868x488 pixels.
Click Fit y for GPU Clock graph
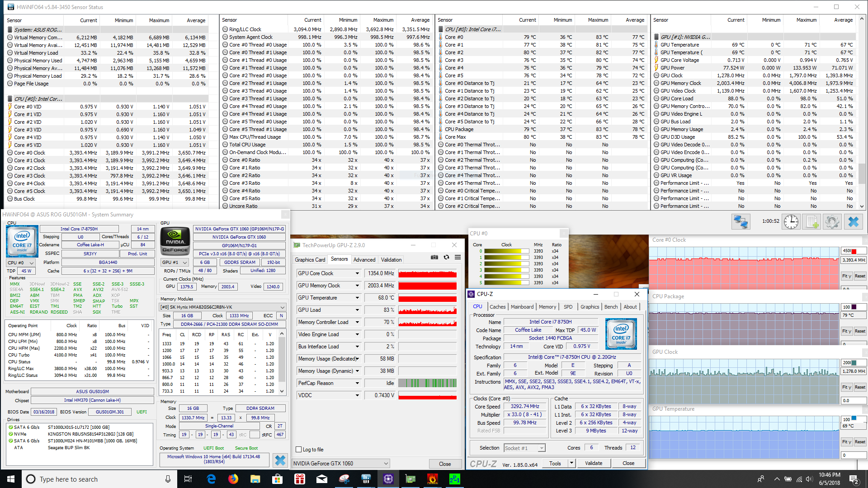tap(847, 387)
